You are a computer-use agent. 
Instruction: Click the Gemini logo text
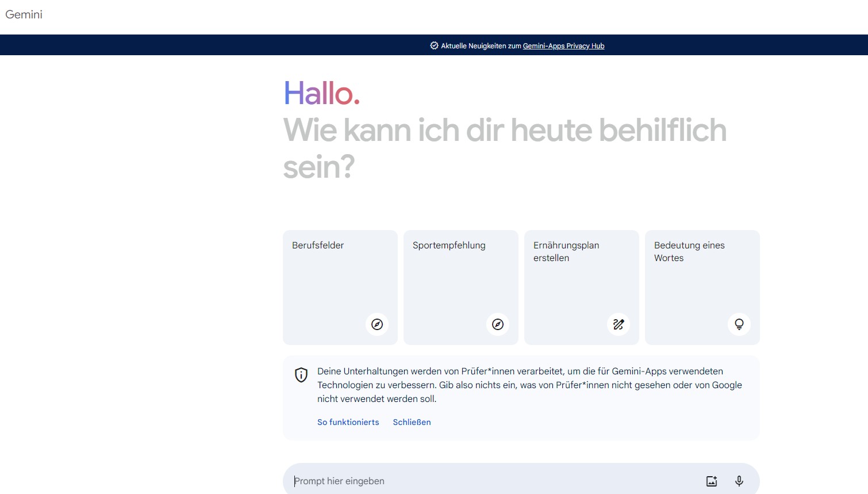24,14
